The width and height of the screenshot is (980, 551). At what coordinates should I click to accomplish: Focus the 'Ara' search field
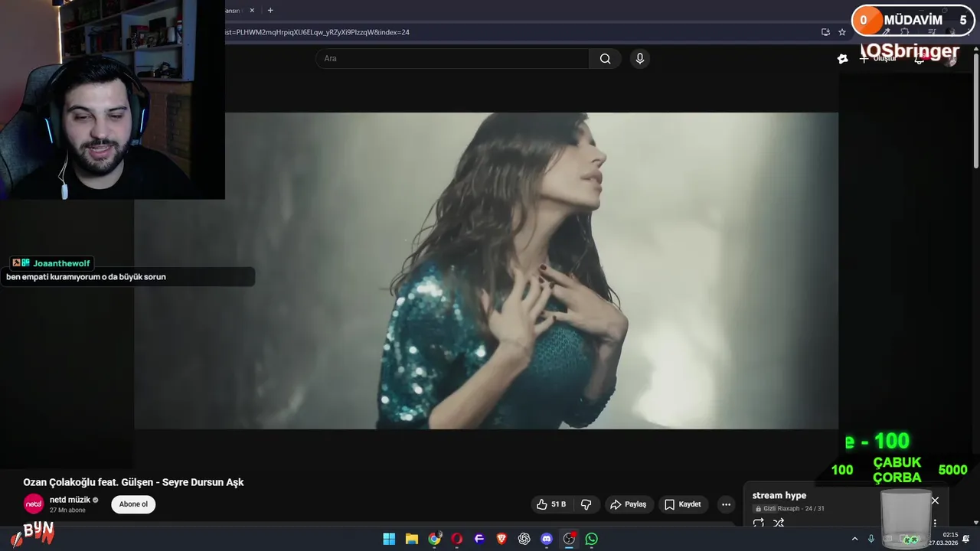click(x=452, y=59)
